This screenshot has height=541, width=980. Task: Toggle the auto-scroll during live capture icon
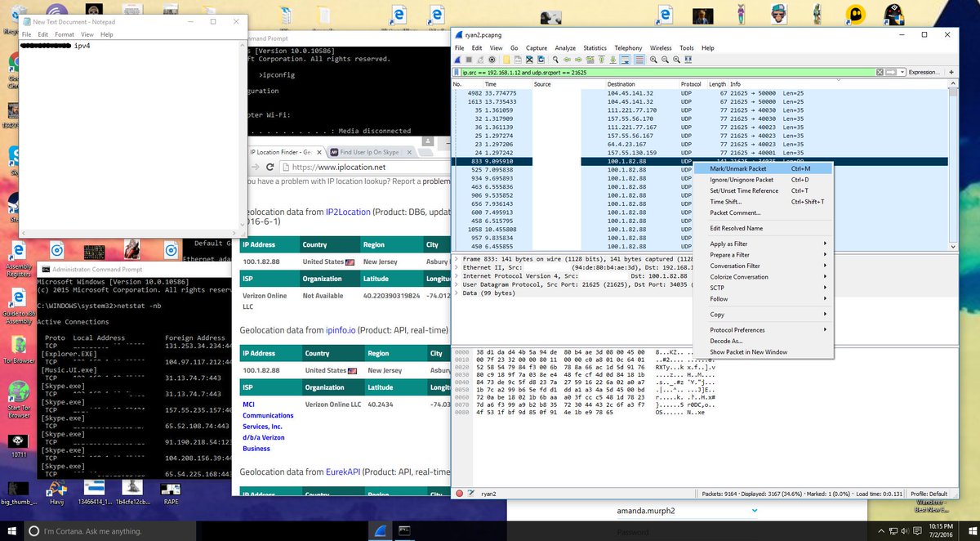click(625, 60)
